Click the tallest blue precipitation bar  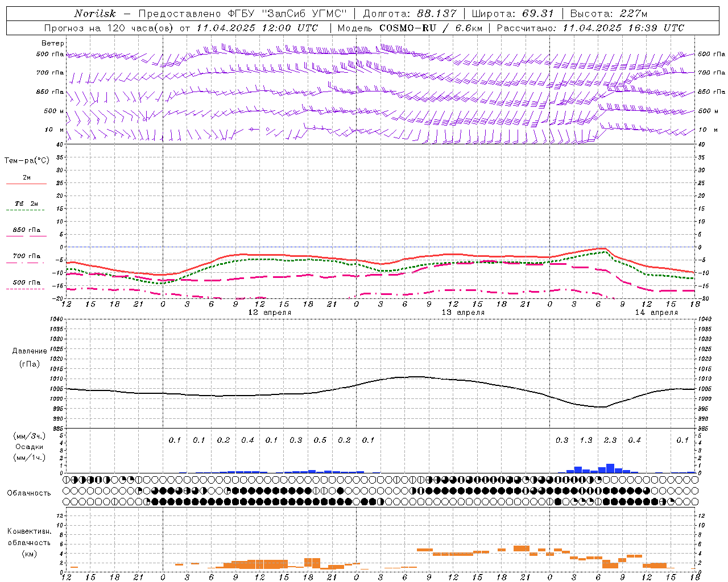tap(610, 468)
